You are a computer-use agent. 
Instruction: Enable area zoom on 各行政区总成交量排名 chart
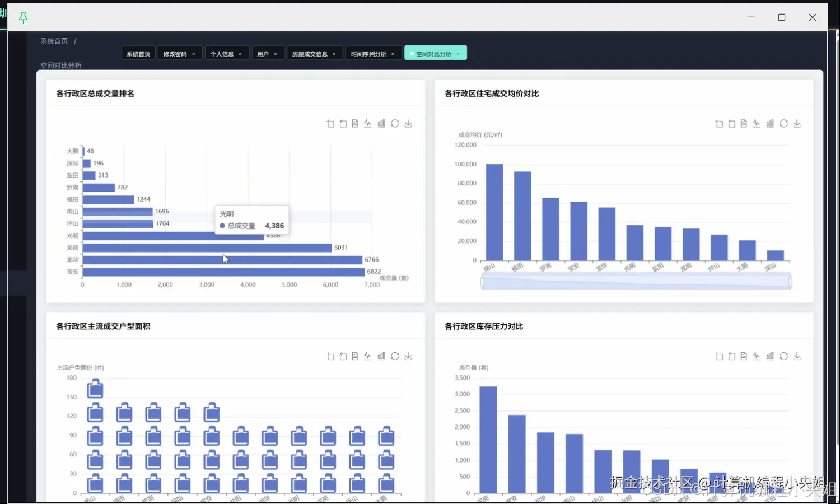tap(330, 124)
